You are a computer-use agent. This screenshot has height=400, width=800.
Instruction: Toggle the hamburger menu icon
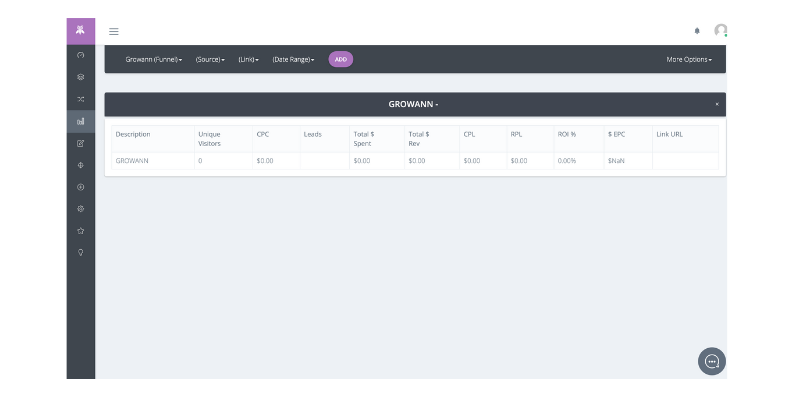114,32
